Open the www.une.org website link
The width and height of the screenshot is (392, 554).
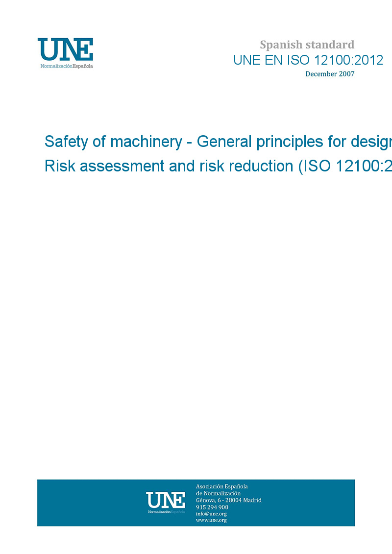coord(211,520)
